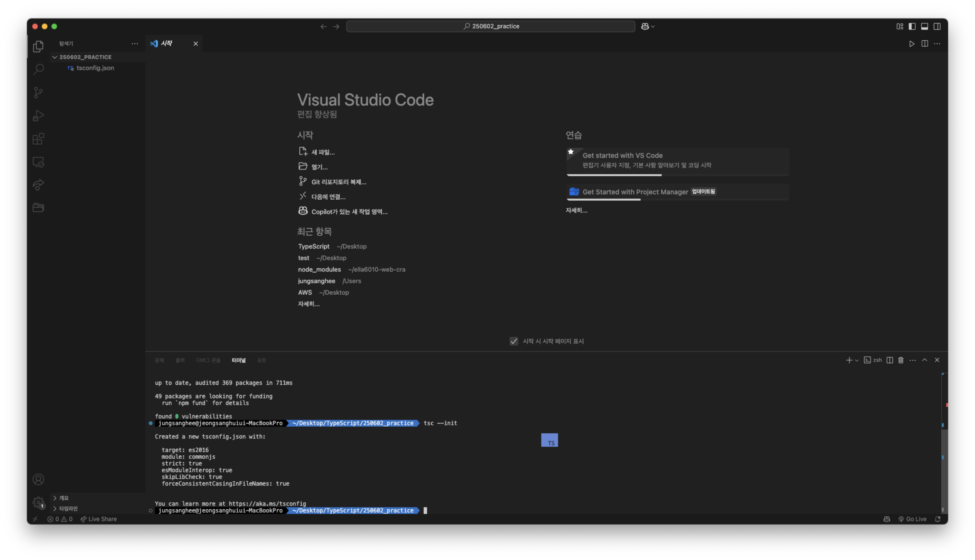Viewport: 975px width, 560px height.
Task: Open terminal panel more actions menu
Action: pyautogui.click(x=913, y=360)
